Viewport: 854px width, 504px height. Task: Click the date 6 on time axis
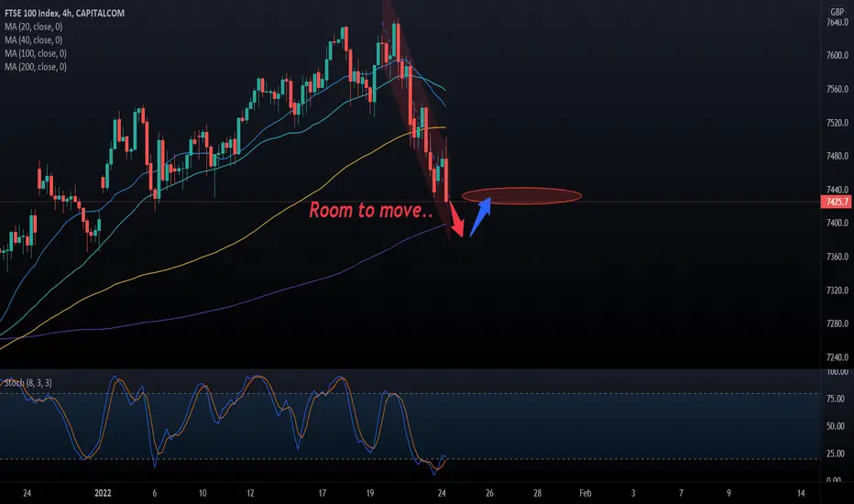(x=155, y=493)
